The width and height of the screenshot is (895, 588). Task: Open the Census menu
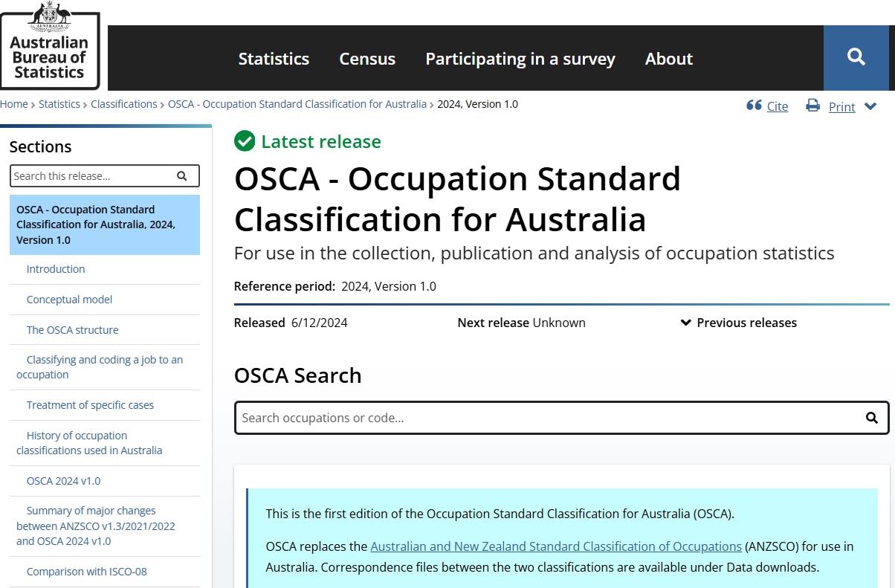click(x=367, y=59)
